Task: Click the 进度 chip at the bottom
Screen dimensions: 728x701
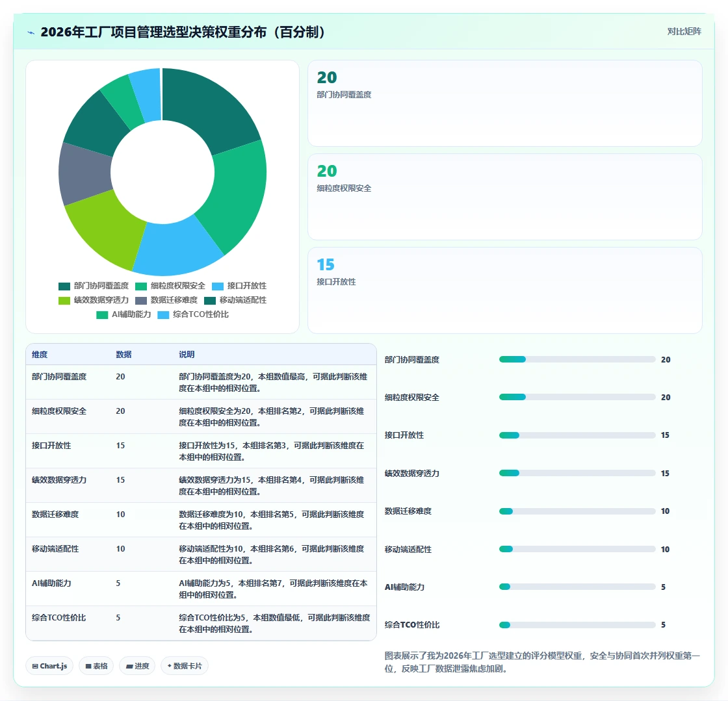Action: click(137, 666)
